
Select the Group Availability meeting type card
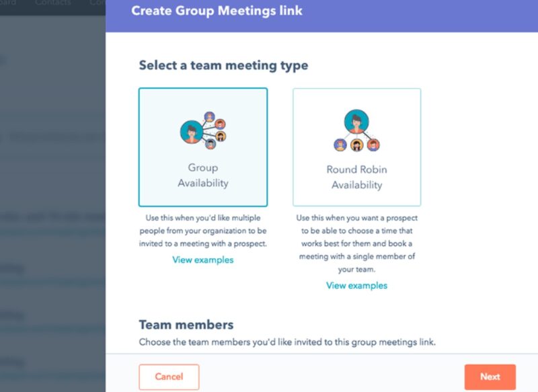(x=203, y=147)
